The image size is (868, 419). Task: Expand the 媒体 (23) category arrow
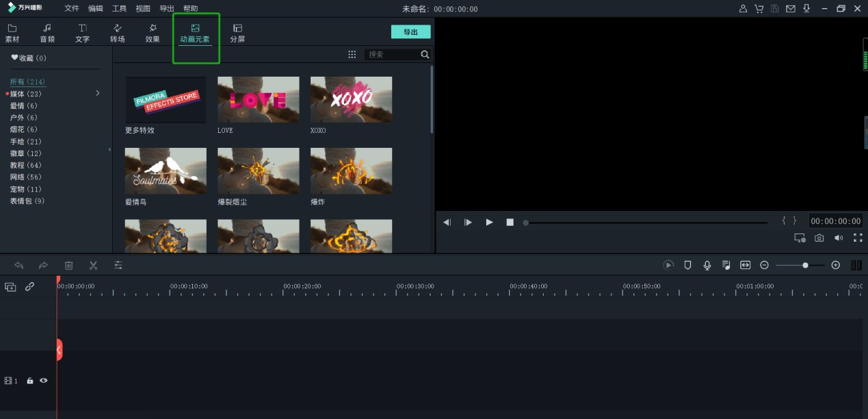click(x=98, y=93)
